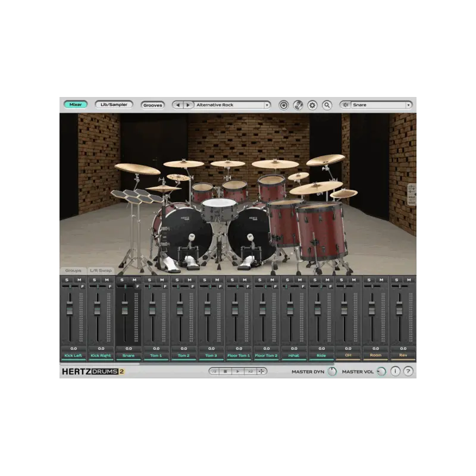Click the Room channel volume fader

click(372, 309)
